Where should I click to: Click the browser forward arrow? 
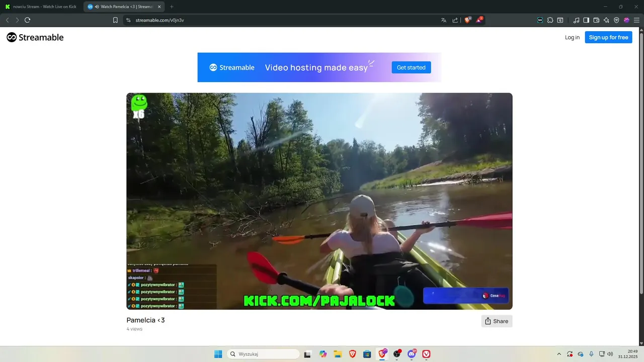click(x=17, y=20)
